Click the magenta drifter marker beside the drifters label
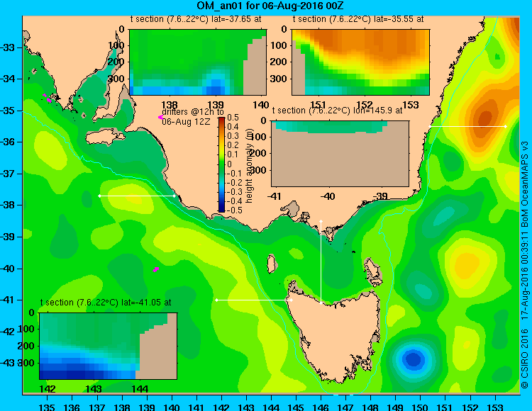 pyautogui.click(x=160, y=117)
